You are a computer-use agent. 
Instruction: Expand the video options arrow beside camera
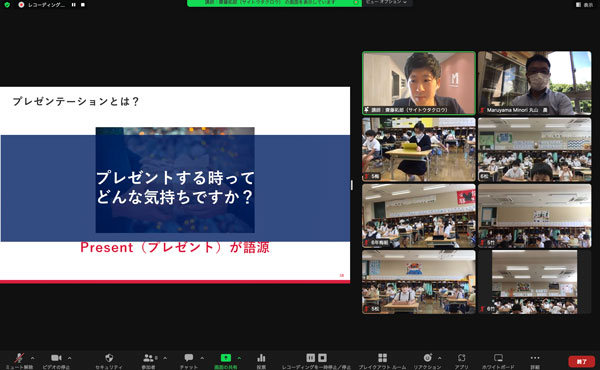tap(70, 358)
